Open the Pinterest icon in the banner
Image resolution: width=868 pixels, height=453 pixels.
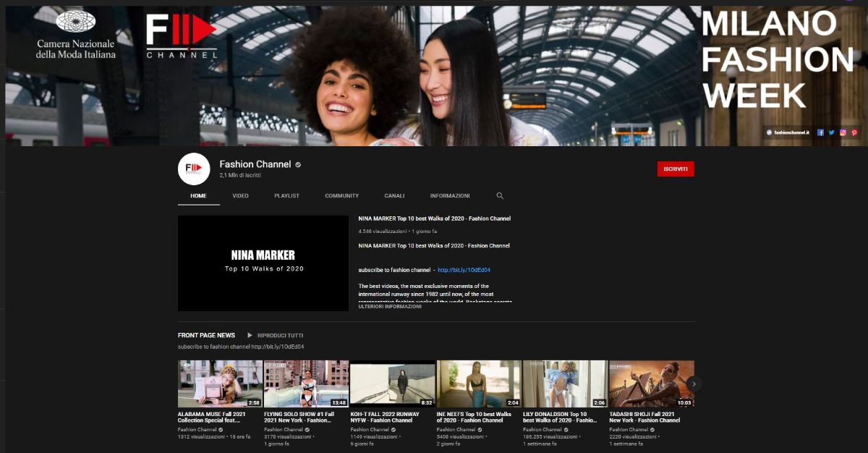pos(854,132)
